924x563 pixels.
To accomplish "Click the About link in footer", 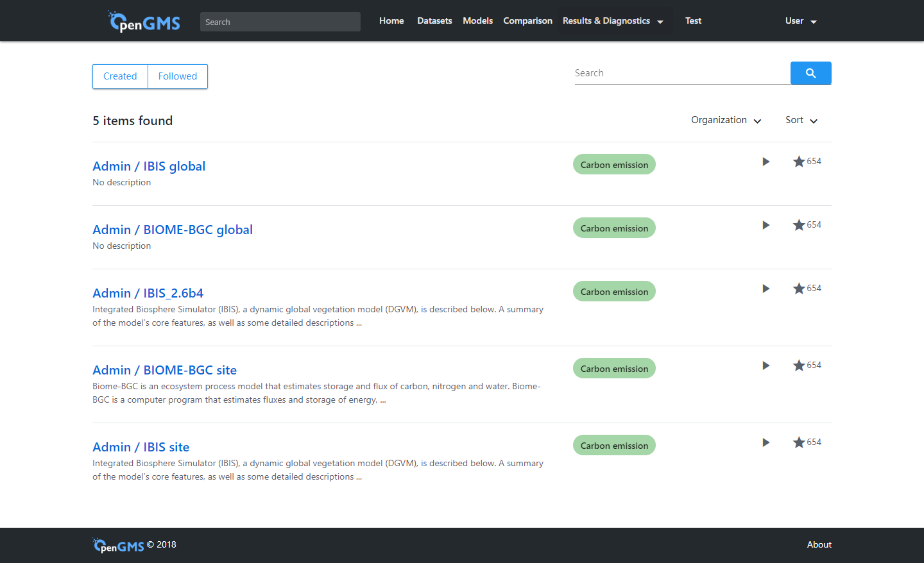I will click(819, 544).
